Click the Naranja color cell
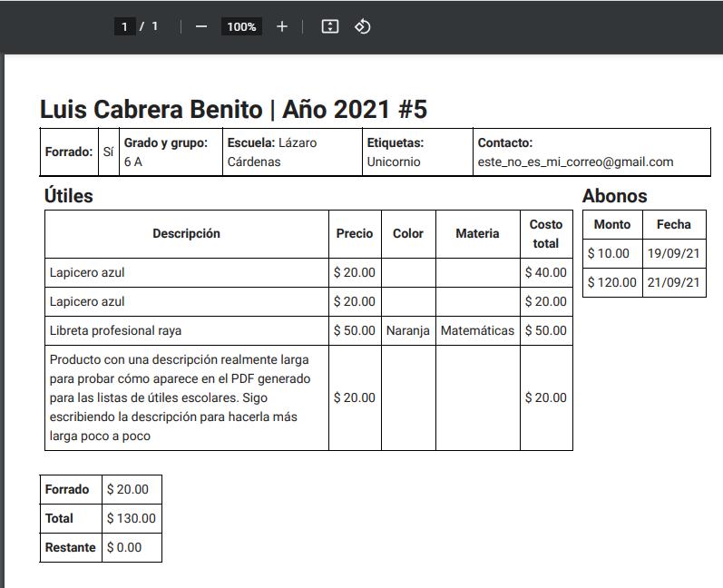This screenshot has height=588, width=723. coord(408,330)
